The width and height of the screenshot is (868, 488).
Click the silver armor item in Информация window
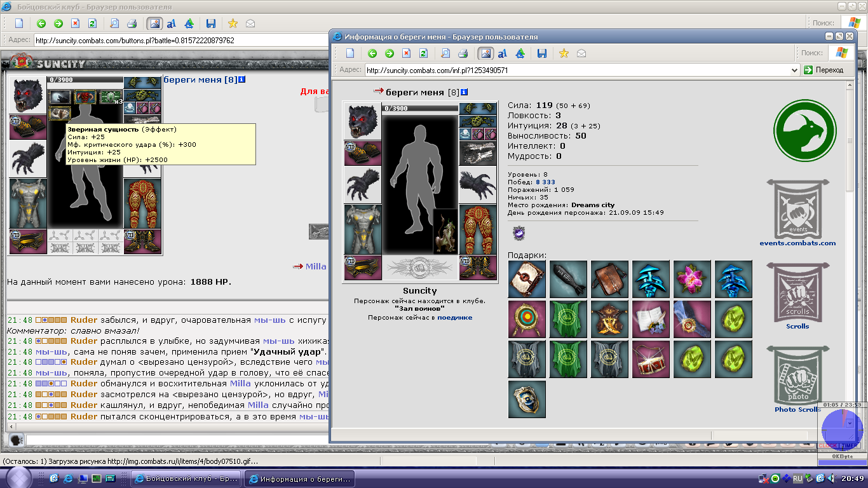[x=362, y=229]
